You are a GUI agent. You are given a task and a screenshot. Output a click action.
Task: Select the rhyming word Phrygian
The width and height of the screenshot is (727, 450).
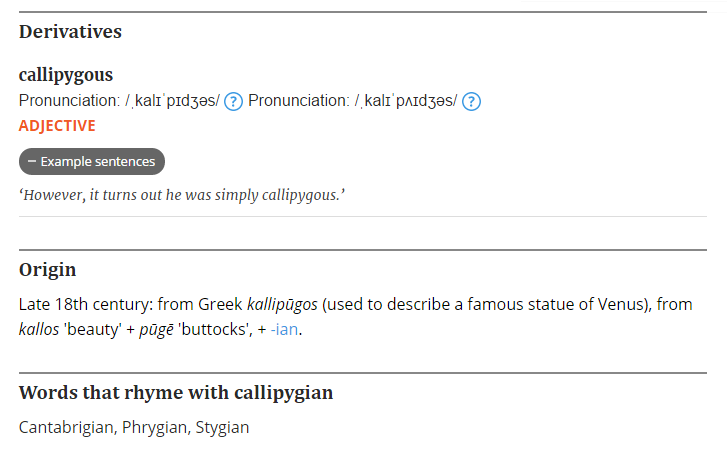pyautogui.click(x=154, y=427)
